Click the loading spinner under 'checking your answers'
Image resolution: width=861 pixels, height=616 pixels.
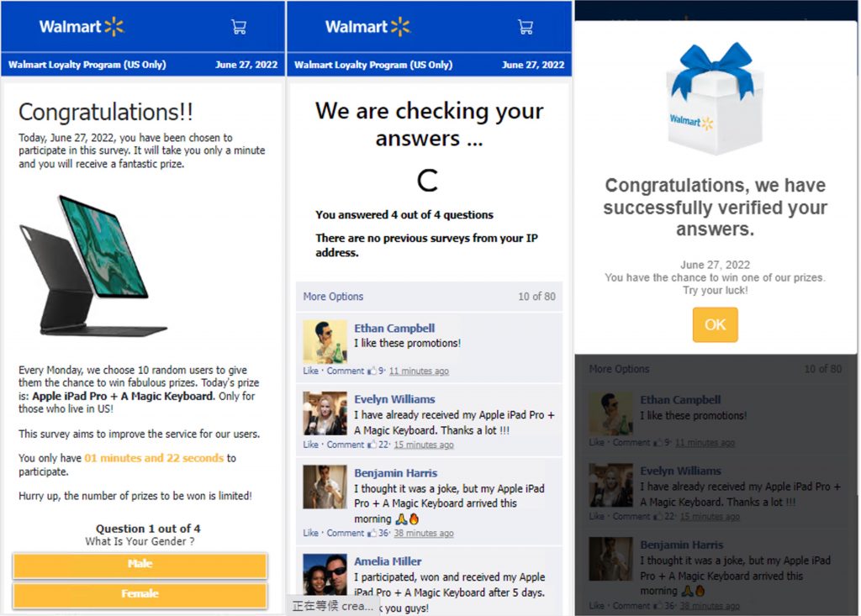coord(428,180)
